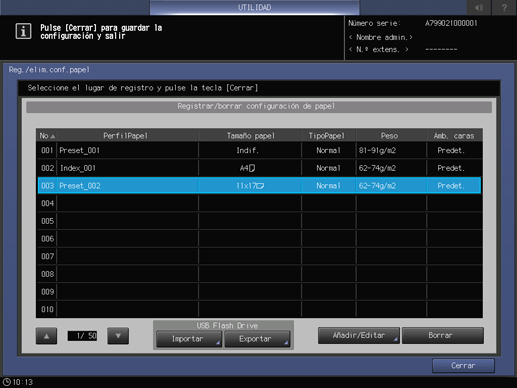
Task: Click the serial number A799021000001
Action: (x=451, y=23)
